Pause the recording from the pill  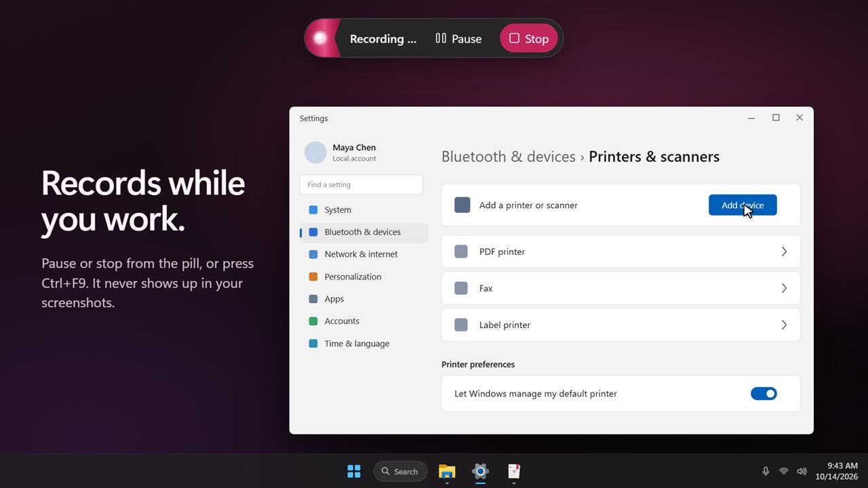(458, 39)
